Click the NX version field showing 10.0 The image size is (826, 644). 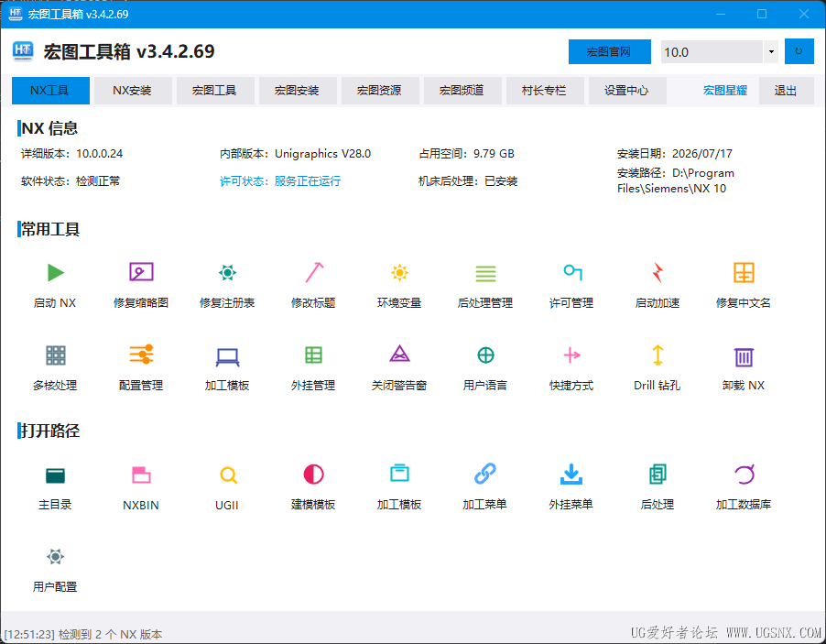pyautogui.click(x=712, y=51)
